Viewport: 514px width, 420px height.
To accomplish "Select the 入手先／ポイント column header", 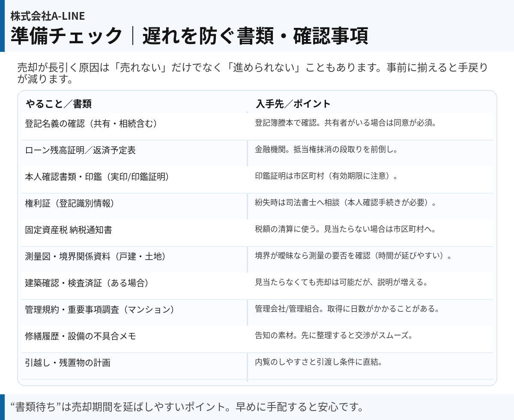I will [293, 104].
